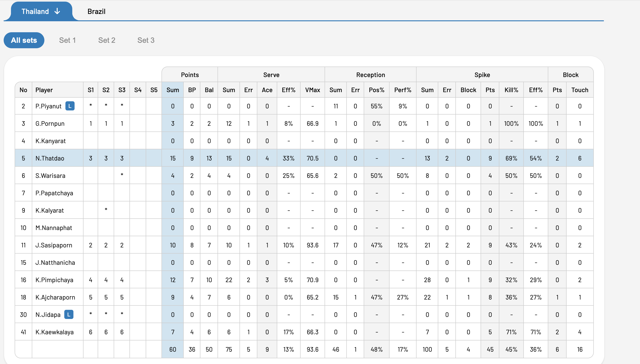Show statistics for All sets
The width and height of the screenshot is (640, 364).
coord(24,40)
